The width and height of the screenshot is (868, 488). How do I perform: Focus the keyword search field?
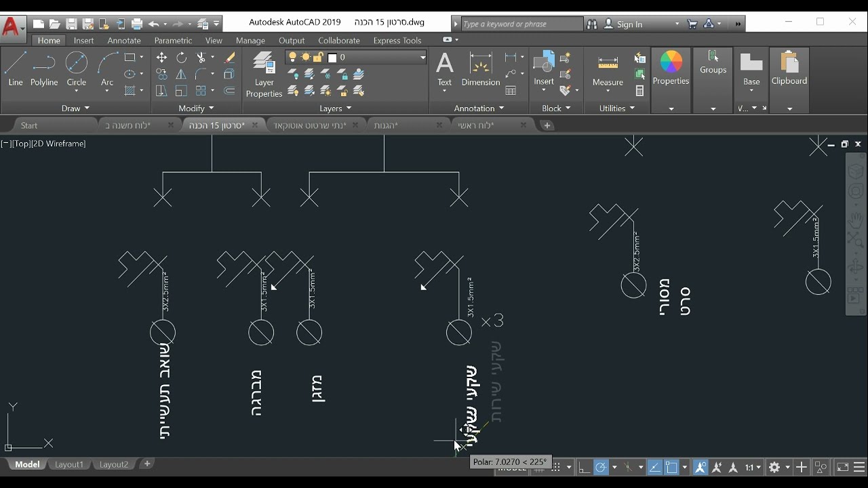(x=521, y=24)
